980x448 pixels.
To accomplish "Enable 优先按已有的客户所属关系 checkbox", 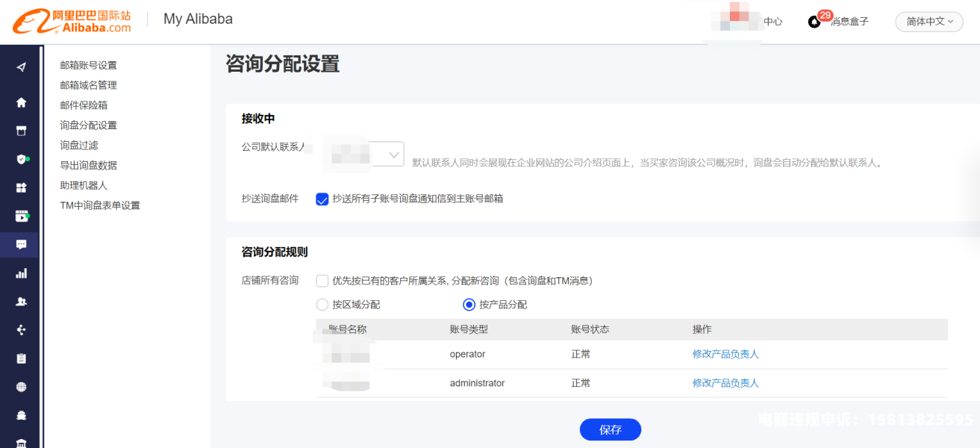I will click(322, 281).
